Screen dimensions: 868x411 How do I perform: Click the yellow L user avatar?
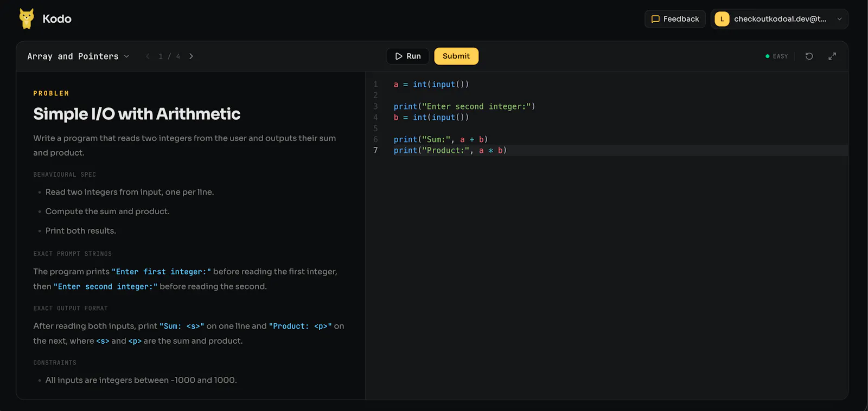722,19
